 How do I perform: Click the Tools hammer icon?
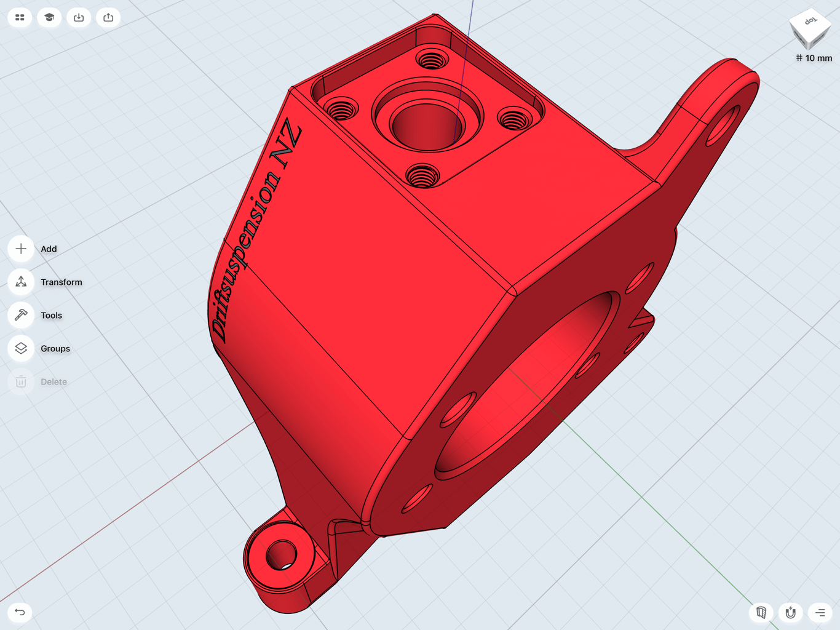[21, 315]
